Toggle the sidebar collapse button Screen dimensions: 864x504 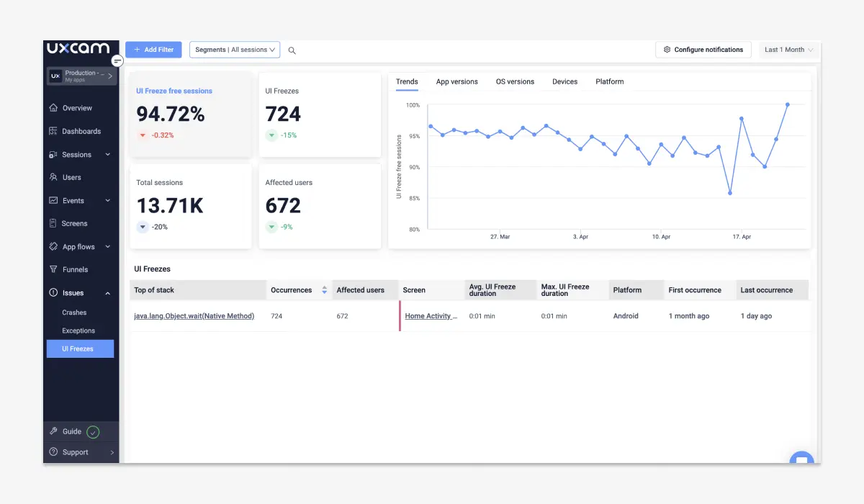tap(117, 61)
